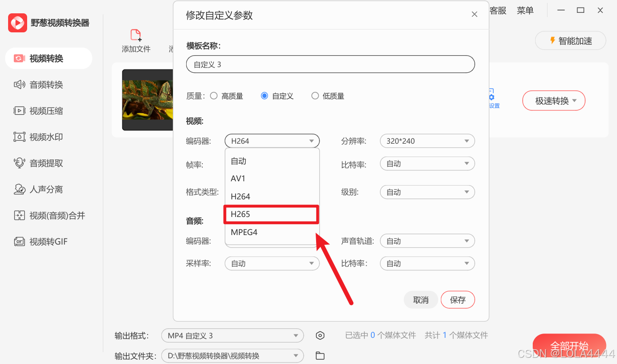Click the 模板名称 input field

(x=330, y=64)
